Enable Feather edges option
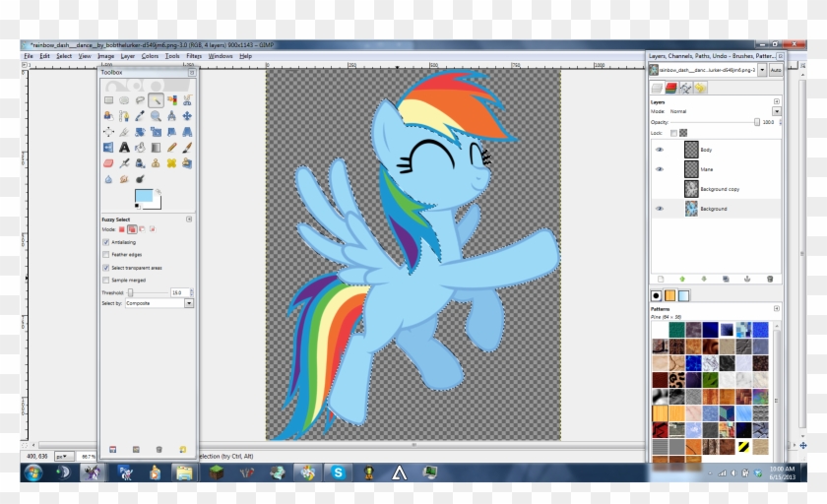Viewport: 827px width, 504px height. pos(105,255)
